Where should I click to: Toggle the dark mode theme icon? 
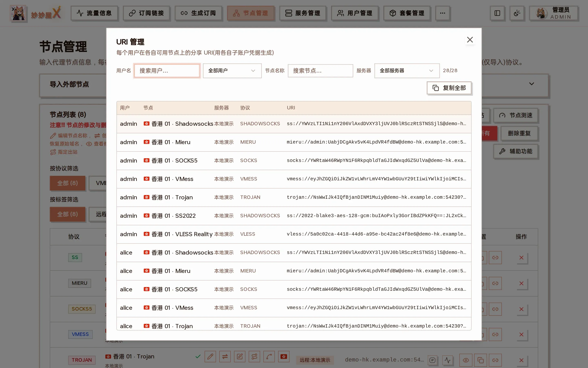click(x=517, y=13)
